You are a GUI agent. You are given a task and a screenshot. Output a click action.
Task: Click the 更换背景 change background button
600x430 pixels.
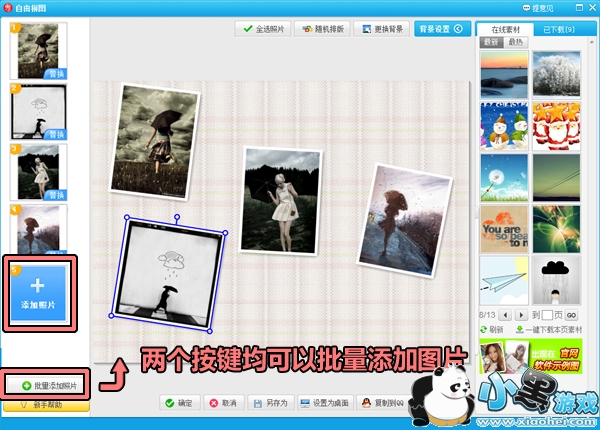[383, 29]
